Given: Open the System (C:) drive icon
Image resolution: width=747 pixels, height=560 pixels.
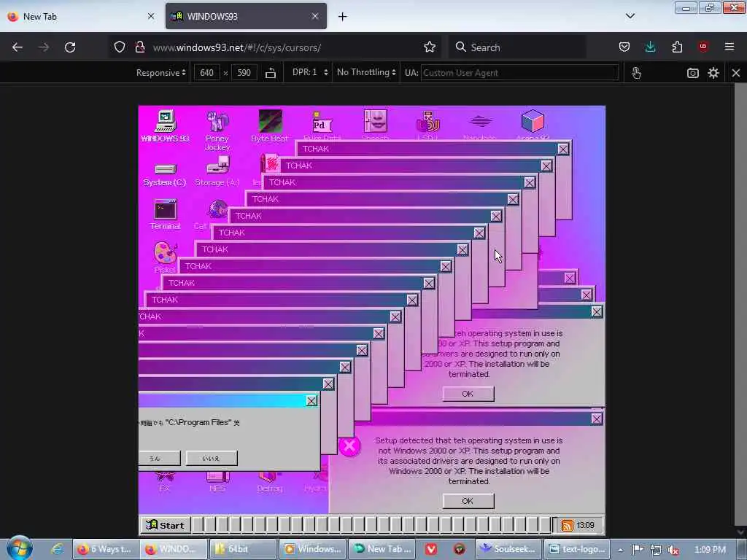Looking at the screenshot, I should [165, 174].
